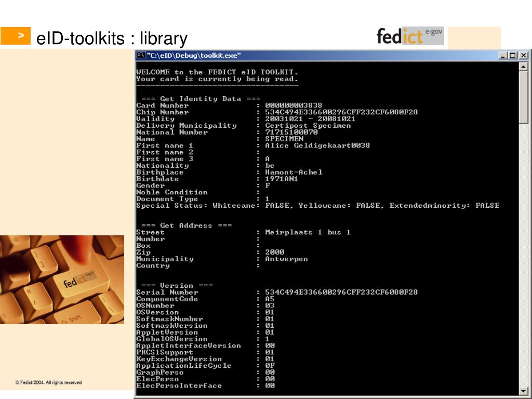Image resolution: width=532 pixels, height=399 pixels.
Task: Click first name "Alice Geldigekaart0038"
Action: (317, 145)
